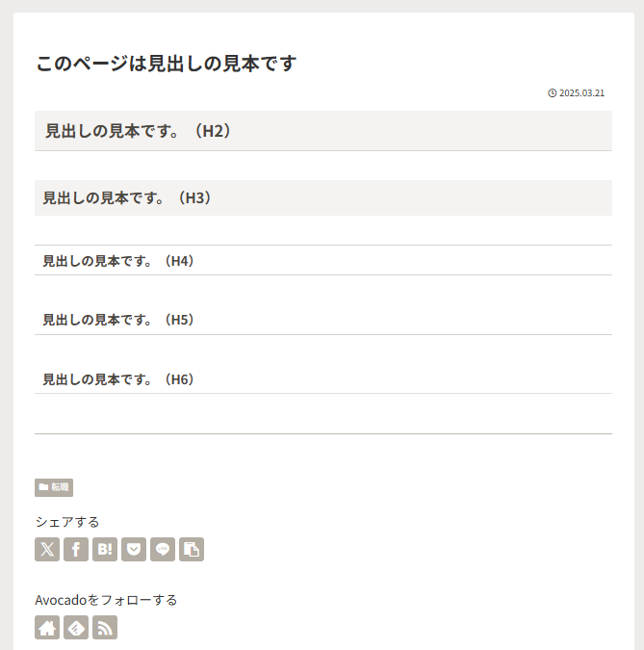This screenshot has width=644, height=650.
Task: Share the page on Facebook
Action: tap(76, 549)
